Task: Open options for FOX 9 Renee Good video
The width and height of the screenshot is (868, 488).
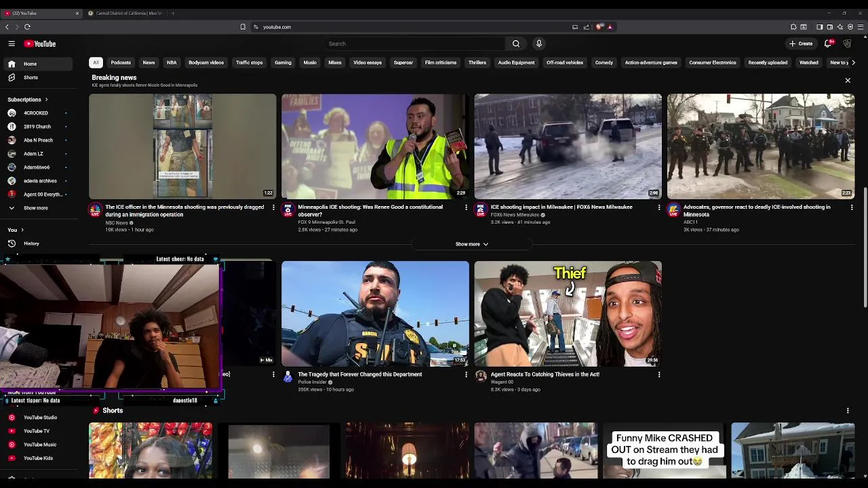Action: (466, 207)
